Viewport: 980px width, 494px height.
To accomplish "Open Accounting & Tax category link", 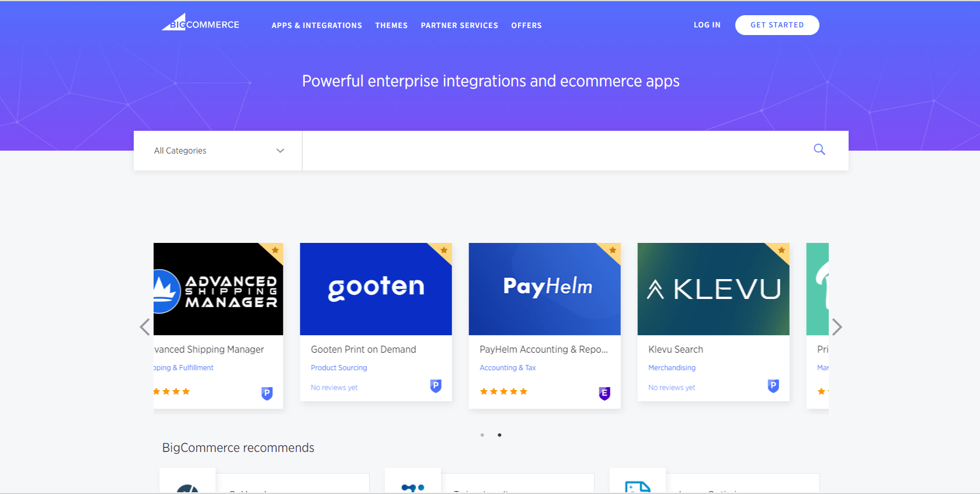I will (x=508, y=368).
